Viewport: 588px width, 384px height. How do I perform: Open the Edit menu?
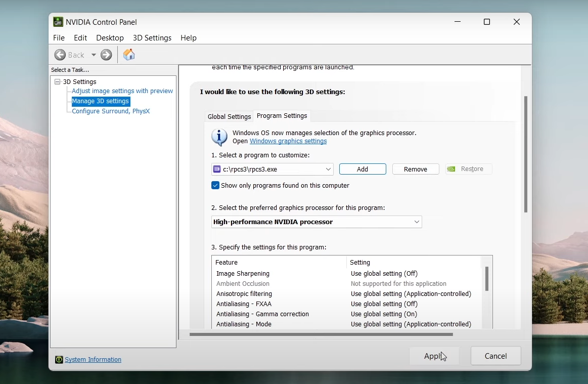(x=80, y=38)
